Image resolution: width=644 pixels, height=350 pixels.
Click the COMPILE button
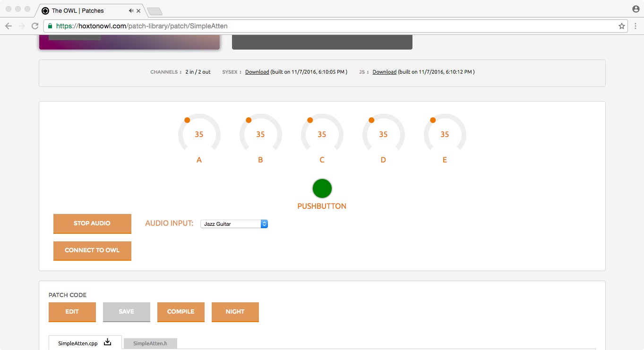(180, 312)
